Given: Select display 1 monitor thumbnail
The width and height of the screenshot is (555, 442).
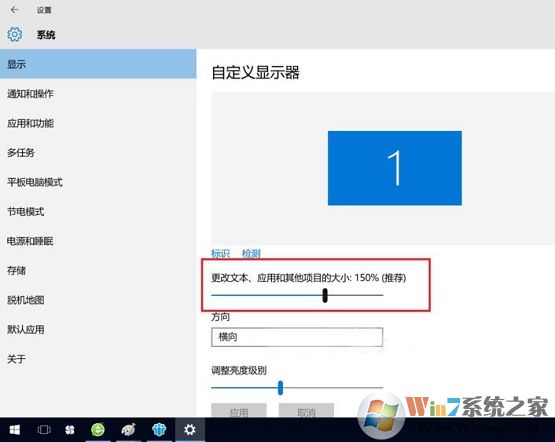Looking at the screenshot, I should coord(395,168).
